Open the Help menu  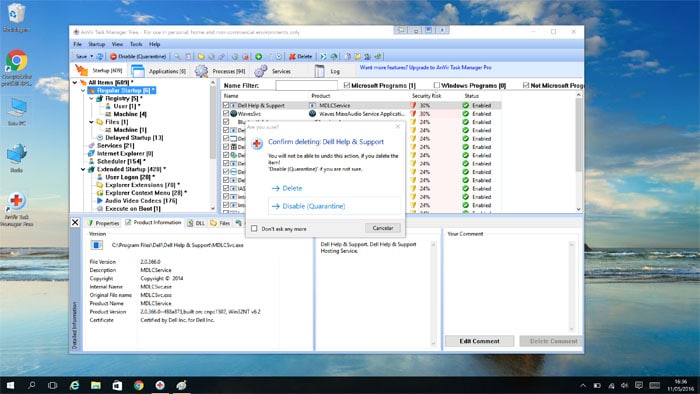[154, 44]
